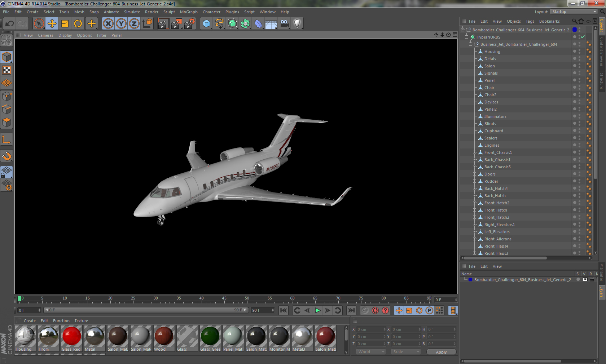Expand Left_Elevators object
606x364 pixels.
point(475,232)
